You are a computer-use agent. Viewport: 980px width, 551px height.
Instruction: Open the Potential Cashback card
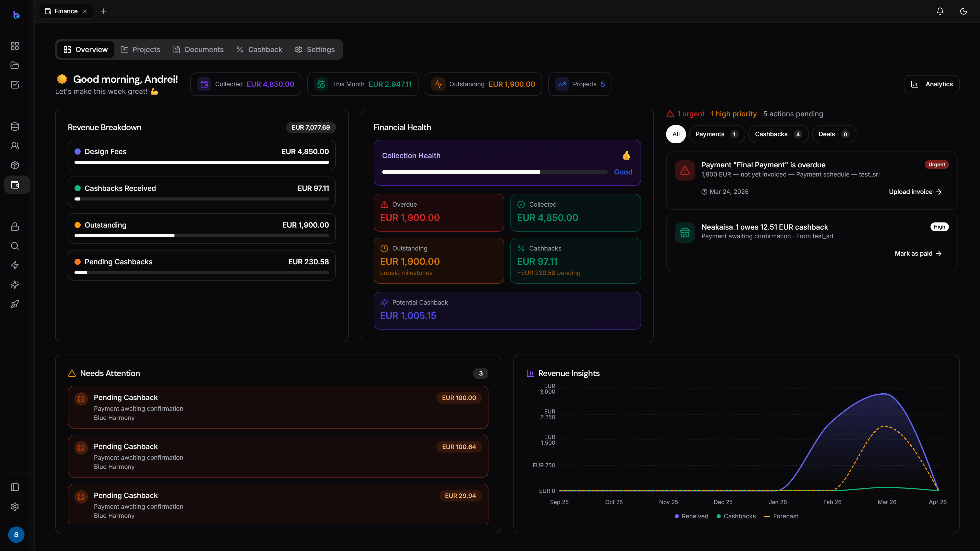coord(507,311)
